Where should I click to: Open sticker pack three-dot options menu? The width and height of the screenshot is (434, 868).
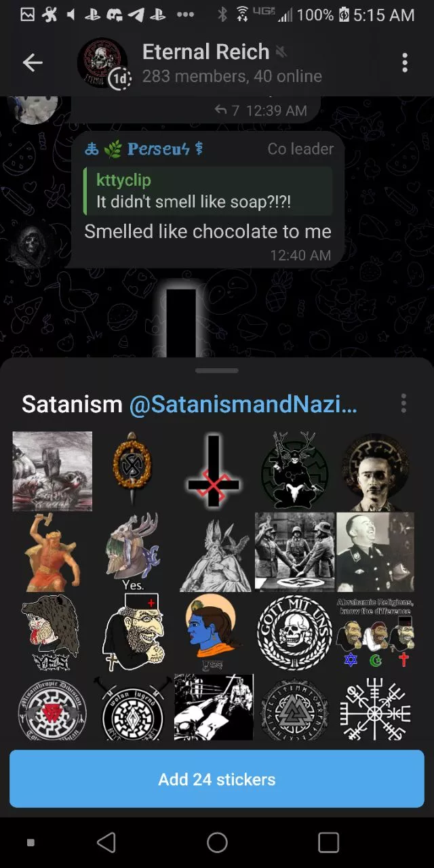click(x=403, y=403)
